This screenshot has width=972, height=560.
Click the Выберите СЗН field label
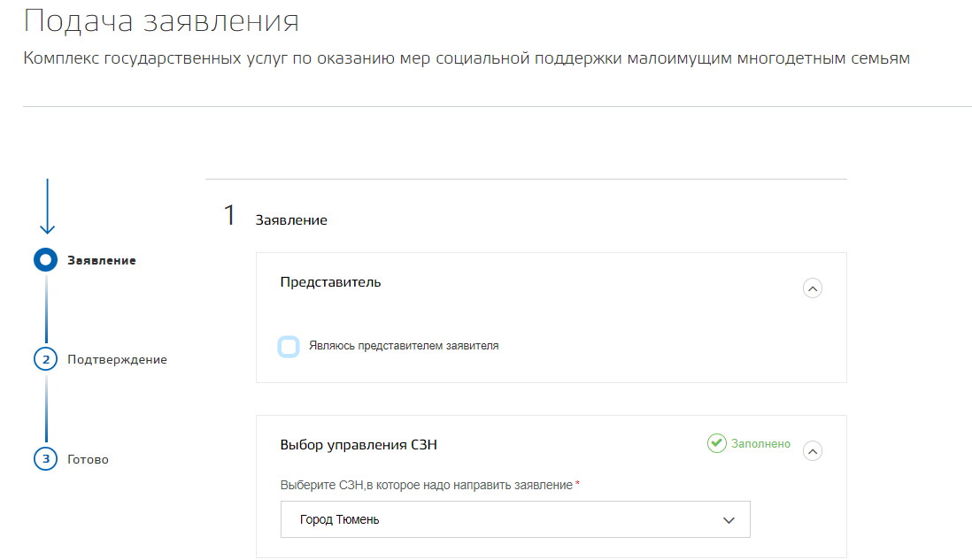click(x=426, y=485)
